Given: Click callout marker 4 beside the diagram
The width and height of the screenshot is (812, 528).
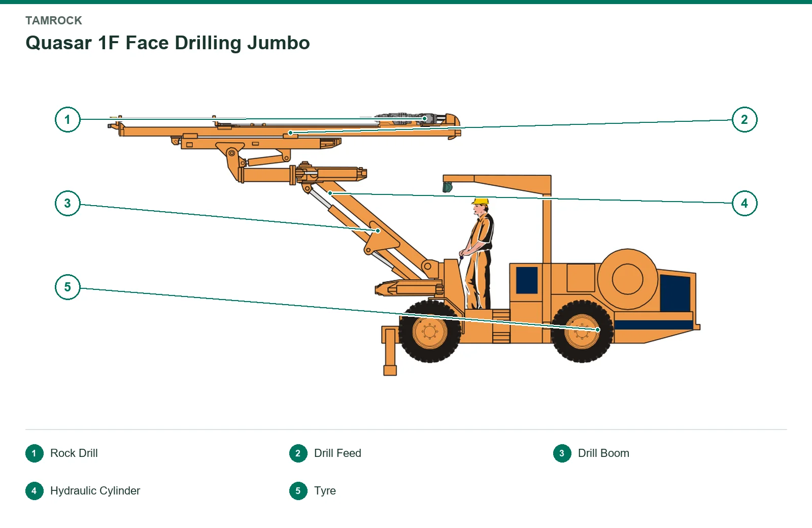Looking at the screenshot, I should pyautogui.click(x=745, y=204).
